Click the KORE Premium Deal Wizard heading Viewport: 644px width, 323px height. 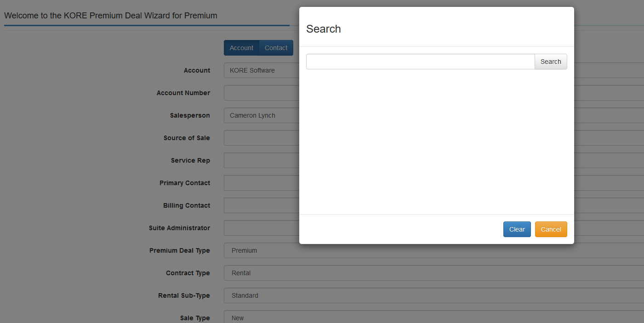point(111,16)
